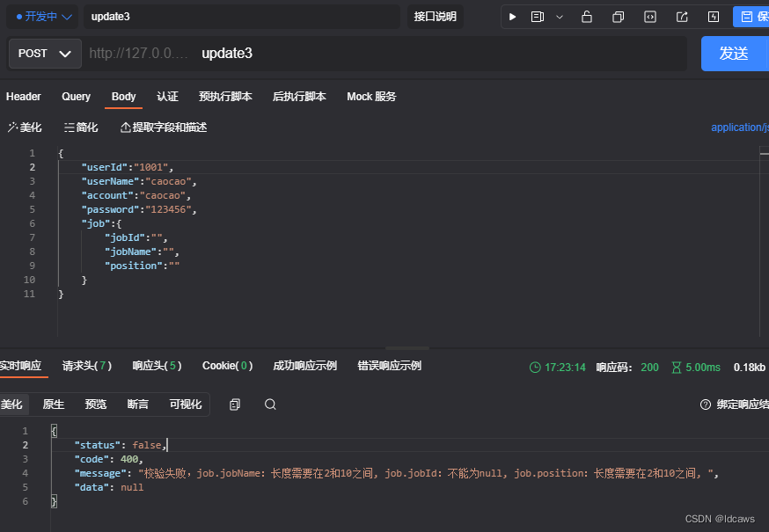Viewport: 769px width, 532px height.
Task: Click the share export icon
Action: (682, 17)
